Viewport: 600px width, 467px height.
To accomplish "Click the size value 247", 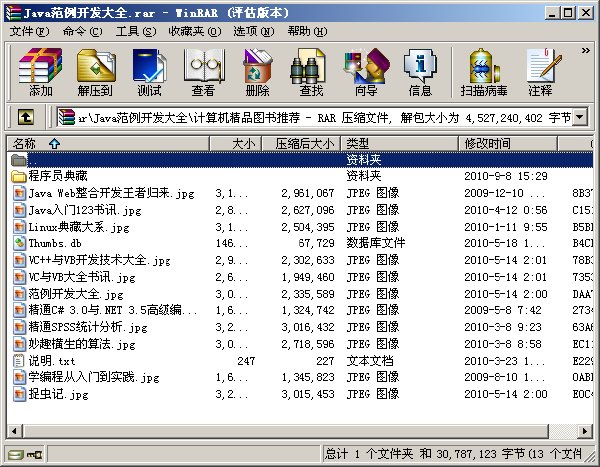I will coord(246,361).
